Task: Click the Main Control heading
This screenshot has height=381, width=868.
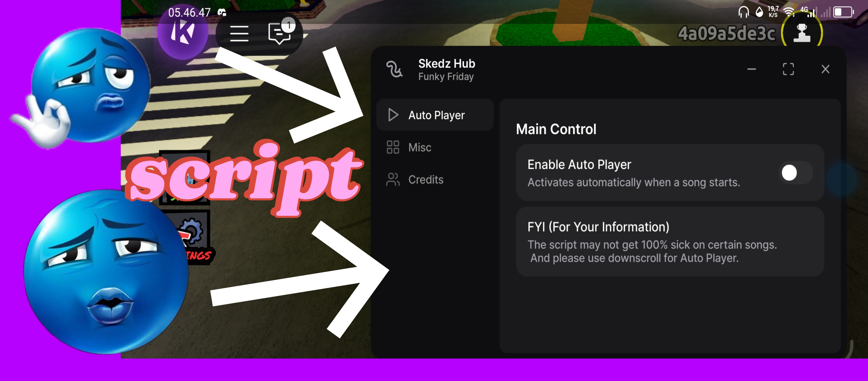Action: 556,129
